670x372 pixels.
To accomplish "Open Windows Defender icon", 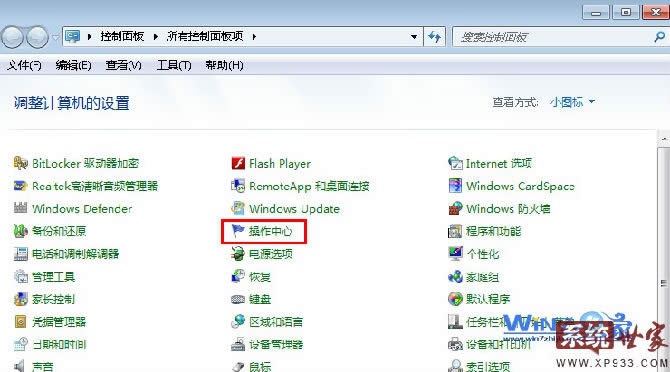I will 21,208.
